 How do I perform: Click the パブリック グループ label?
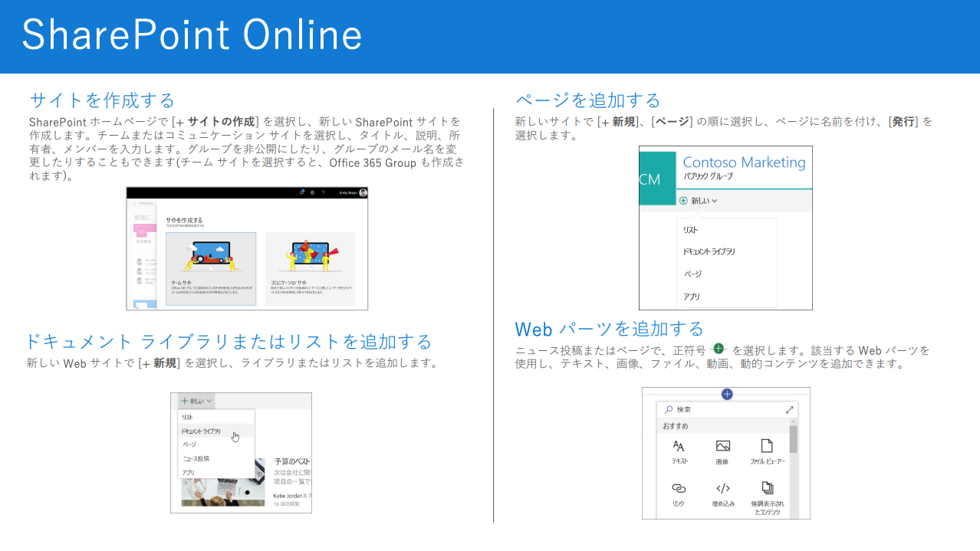coord(708,176)
